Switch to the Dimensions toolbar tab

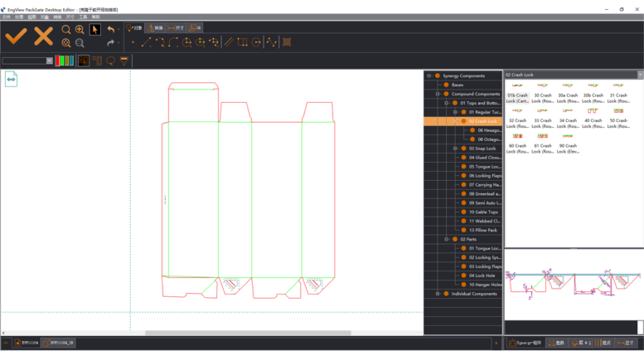[x=176, y=28]
